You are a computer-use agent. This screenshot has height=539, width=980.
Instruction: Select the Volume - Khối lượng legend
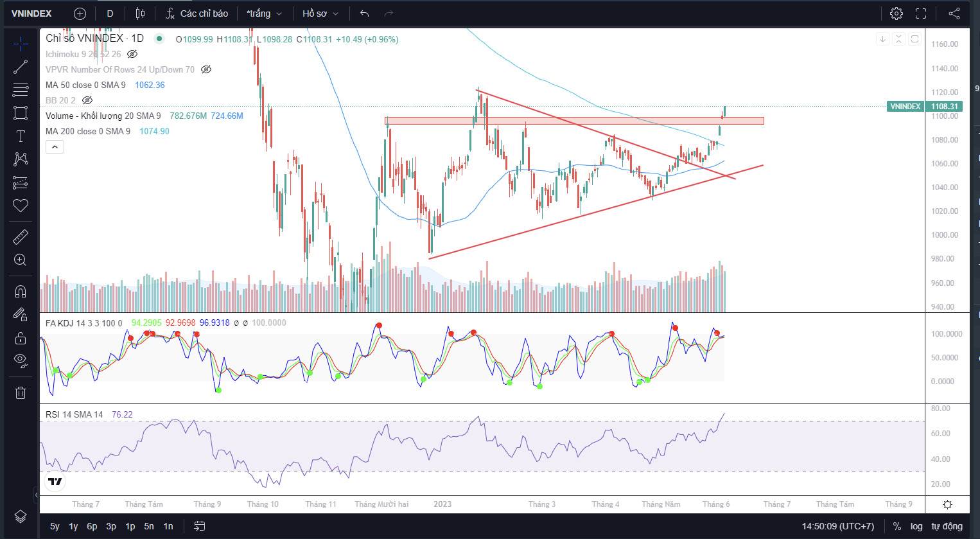[103, 116]
